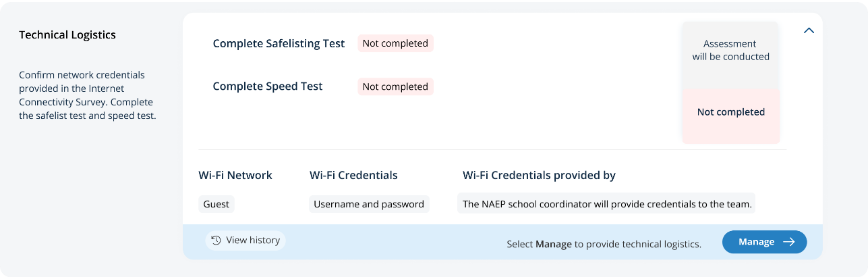This screenshot has width=868, height=277.
Task: Select the Guest Wi-Fi network tag
Action: pyautogui.click(x=216, y=204)
